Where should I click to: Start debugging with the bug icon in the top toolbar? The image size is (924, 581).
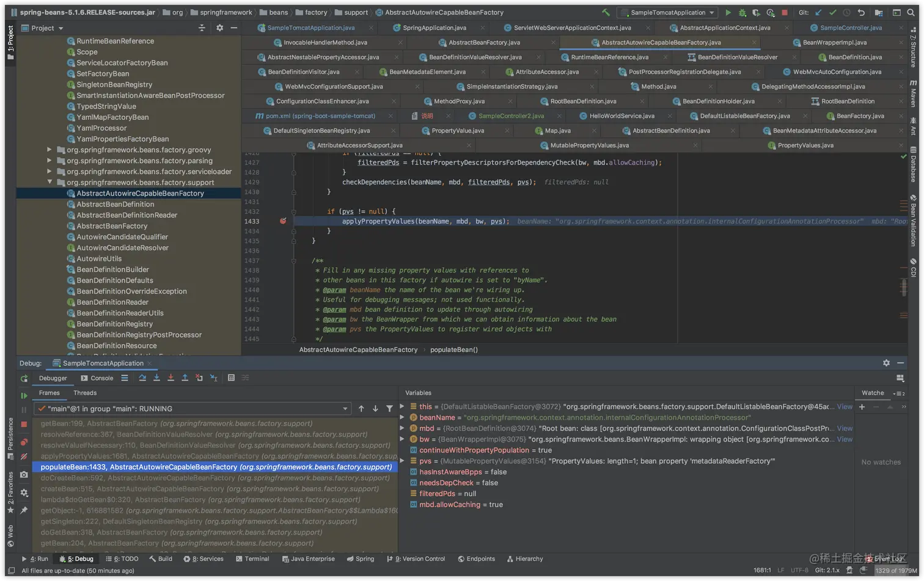(743, 12)
